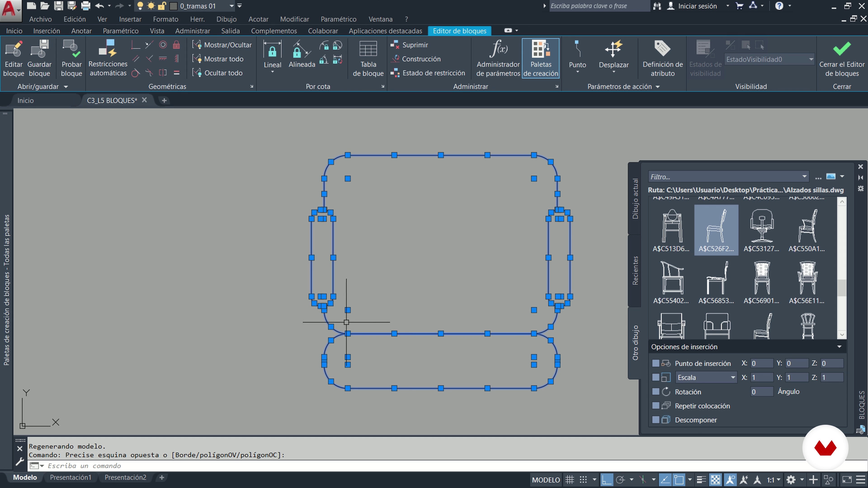Click the auto-hide icon on the Bloques palette
Screen dimensions: 868x488
tap(861, 178)
